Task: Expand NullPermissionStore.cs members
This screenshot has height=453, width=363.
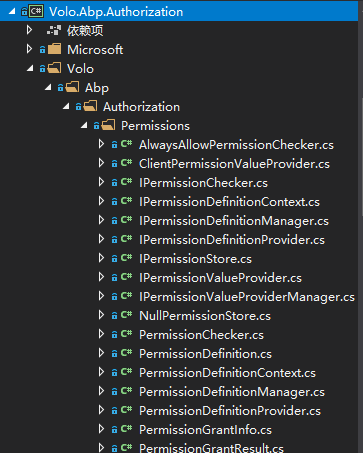Action: click(x=101, y=315)
